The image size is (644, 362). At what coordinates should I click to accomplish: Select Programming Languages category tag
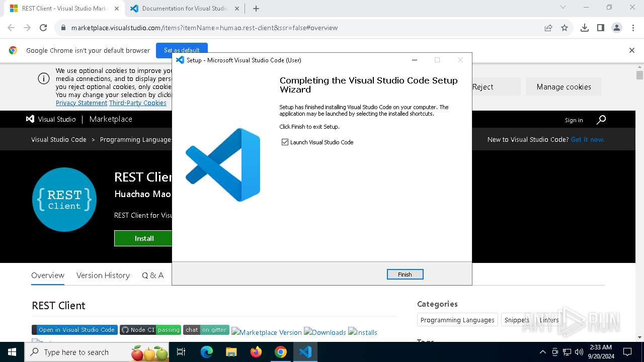pyautogui.click(x=457, y=320)
